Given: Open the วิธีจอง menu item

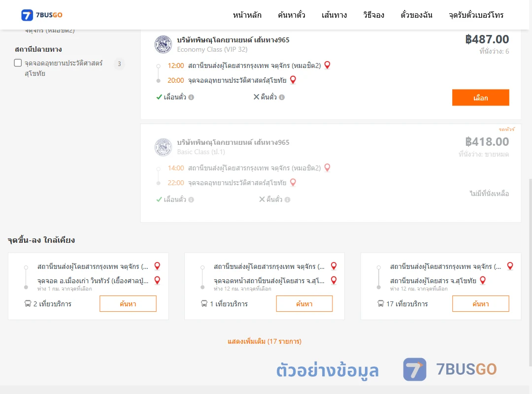Looking at the screenshot, I should 373,15.
